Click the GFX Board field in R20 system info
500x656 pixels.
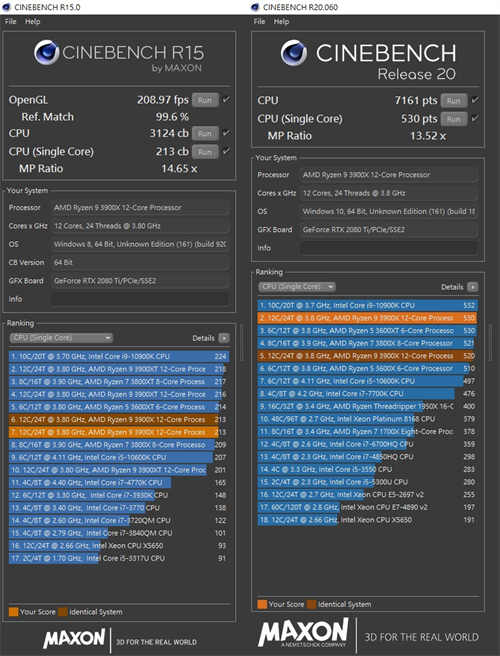tap(388, 229)
